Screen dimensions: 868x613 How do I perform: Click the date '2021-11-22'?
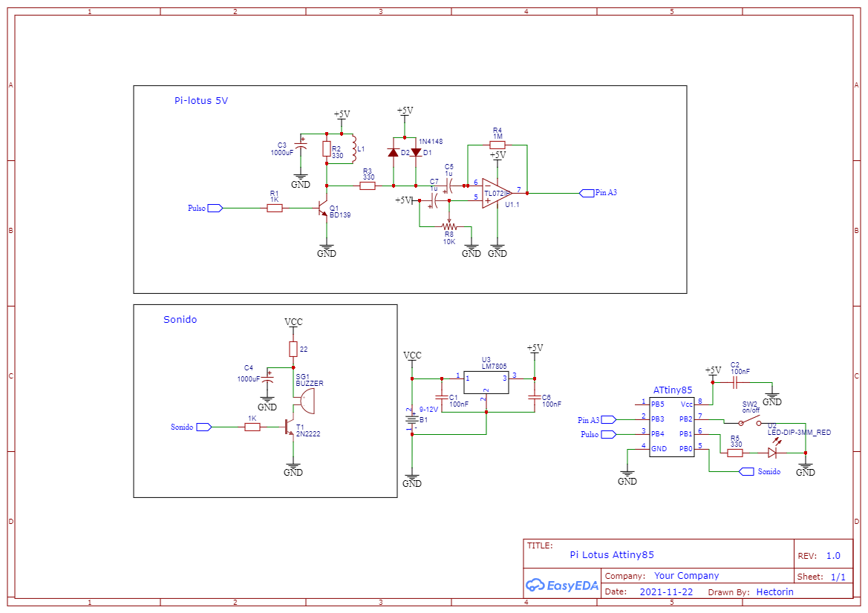(666, 591)
